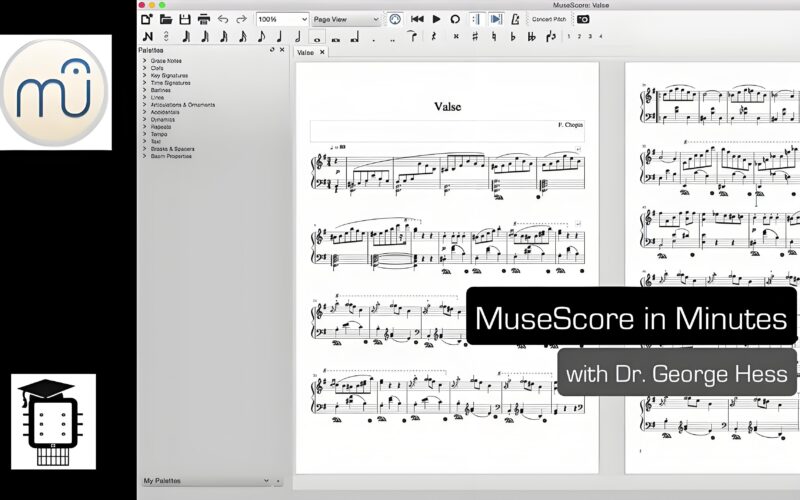Click the Valse title on the score
800x500 pixels.
point(447,107)
